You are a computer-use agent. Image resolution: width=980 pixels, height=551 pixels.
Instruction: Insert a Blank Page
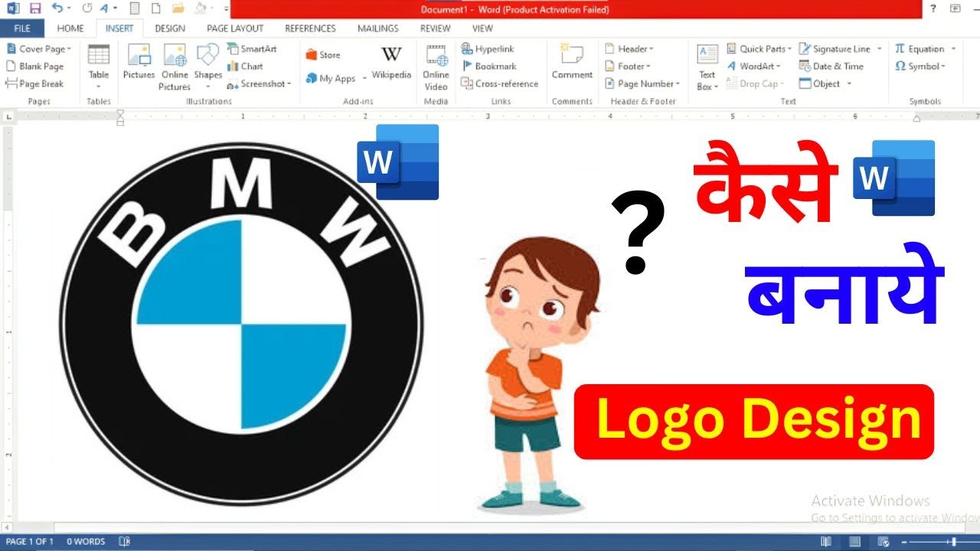tap(35, 66)
